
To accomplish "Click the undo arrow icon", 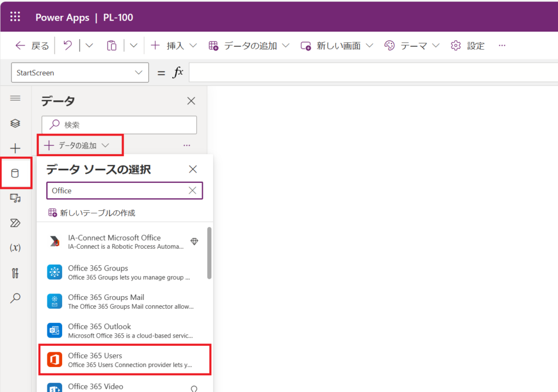I will point(68,46).
